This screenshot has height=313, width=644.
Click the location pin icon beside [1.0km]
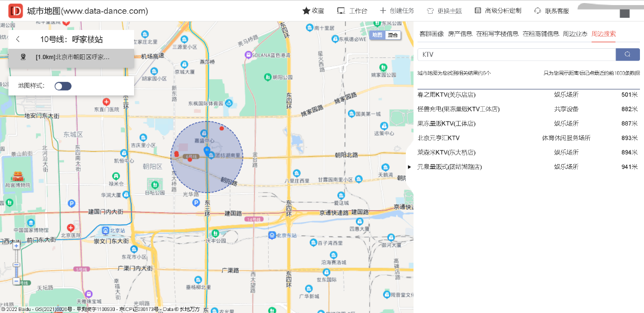pos(23,57)
